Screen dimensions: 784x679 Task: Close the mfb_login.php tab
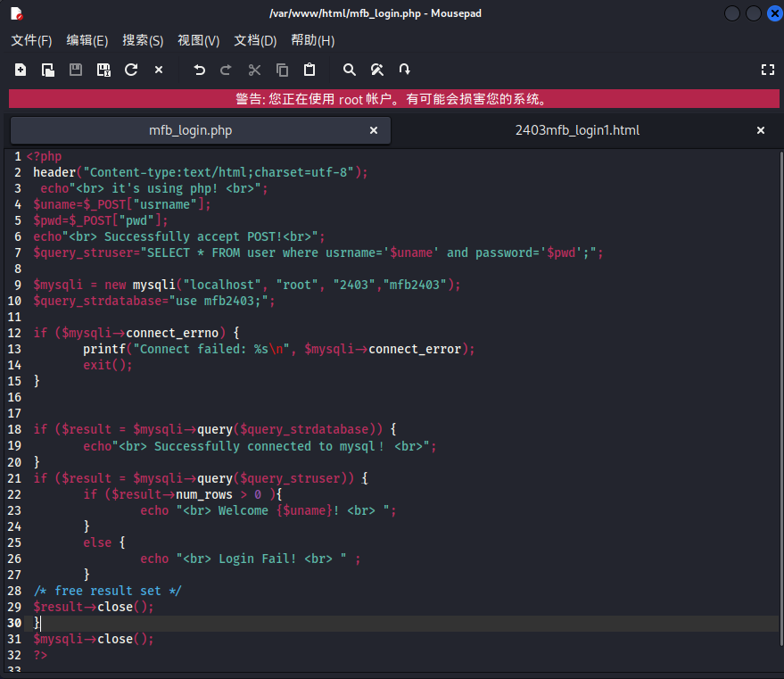pyautogui.click(x=374, y=130)
